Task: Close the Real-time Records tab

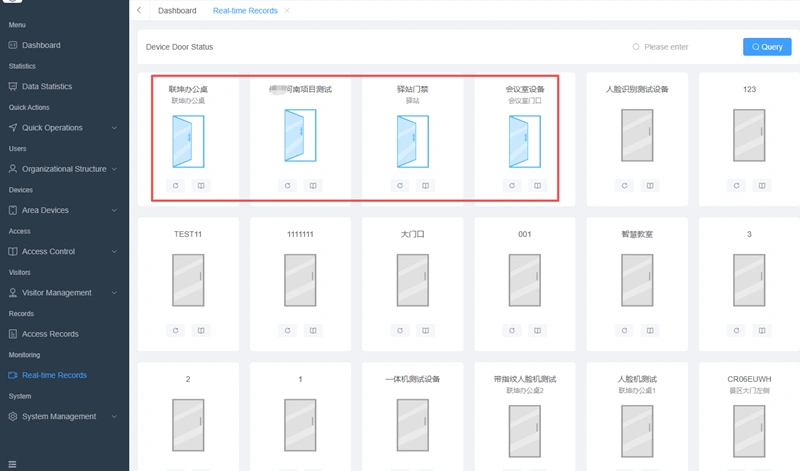Action: (x=288, y=11)
